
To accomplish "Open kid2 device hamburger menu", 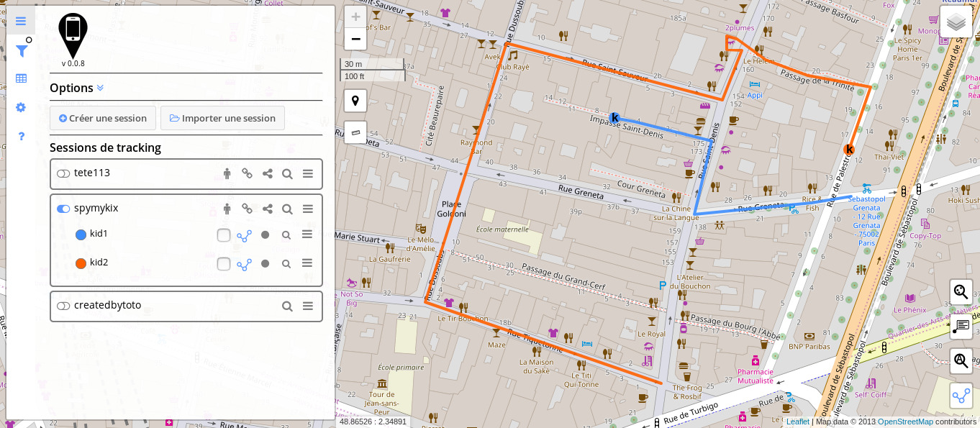I will [x=307, y=263].
